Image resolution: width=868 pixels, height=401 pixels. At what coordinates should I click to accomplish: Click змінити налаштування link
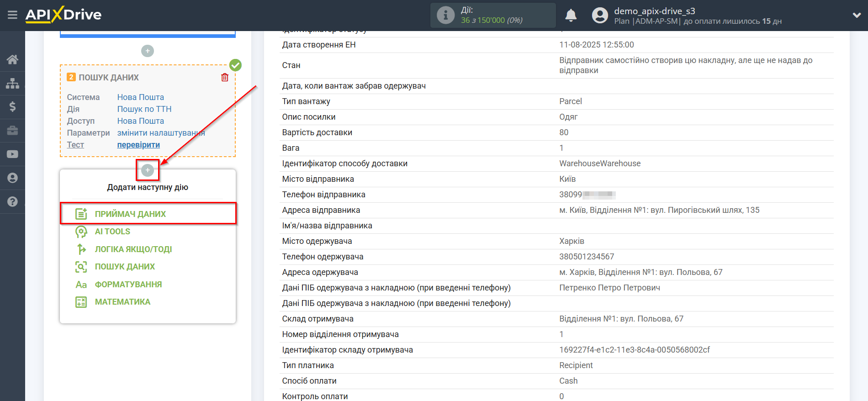[x=161, y=133]
